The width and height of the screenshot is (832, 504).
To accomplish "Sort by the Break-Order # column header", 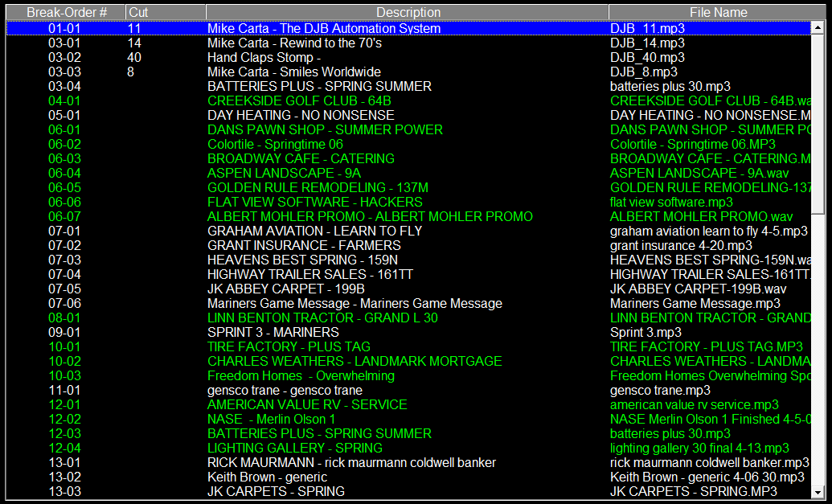I will (67, 12).
